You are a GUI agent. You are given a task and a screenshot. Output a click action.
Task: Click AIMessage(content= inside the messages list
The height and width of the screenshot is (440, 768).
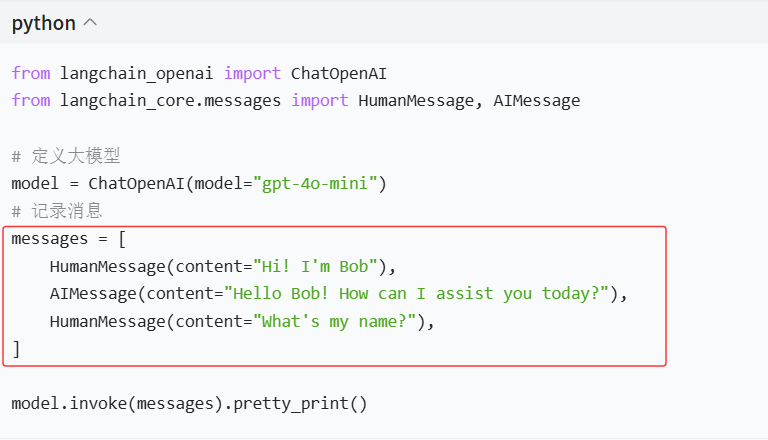click(x=137, y=293)
